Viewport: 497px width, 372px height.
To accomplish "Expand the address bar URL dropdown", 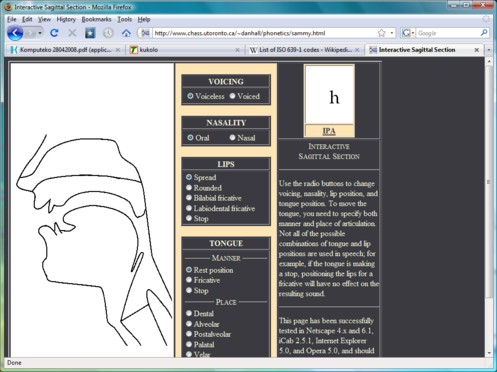I will 392,33.
